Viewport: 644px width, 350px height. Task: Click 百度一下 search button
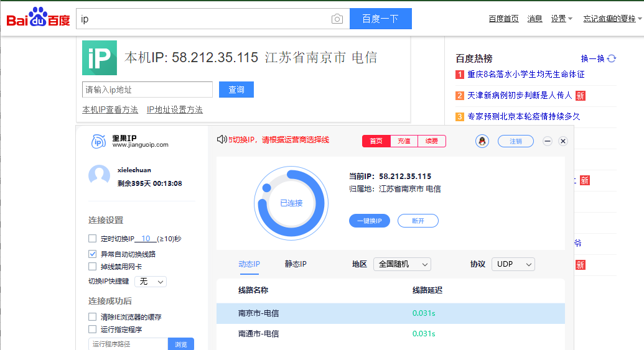click(381, 19)
